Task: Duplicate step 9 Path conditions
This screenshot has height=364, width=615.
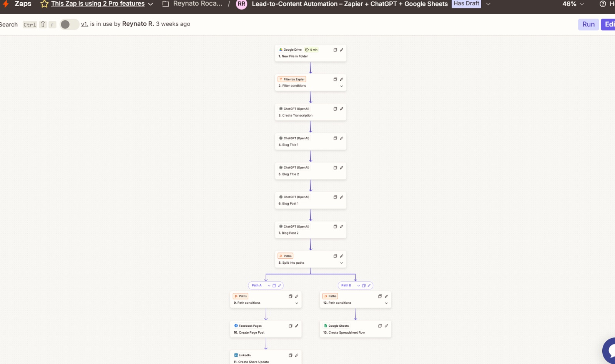Action: pos(291,296)
